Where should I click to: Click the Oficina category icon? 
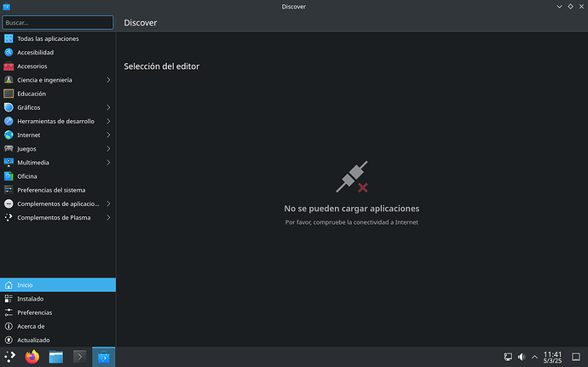[9, 176]
